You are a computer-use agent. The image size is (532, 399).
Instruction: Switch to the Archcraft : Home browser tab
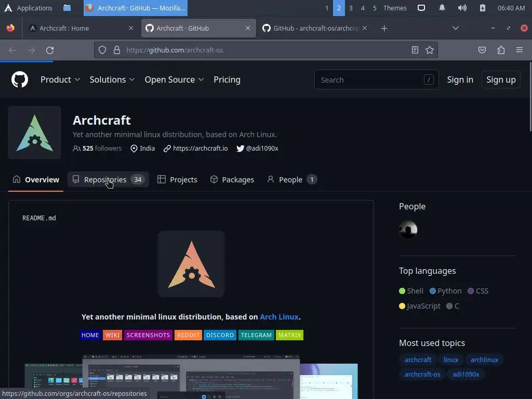coord(81,28)
